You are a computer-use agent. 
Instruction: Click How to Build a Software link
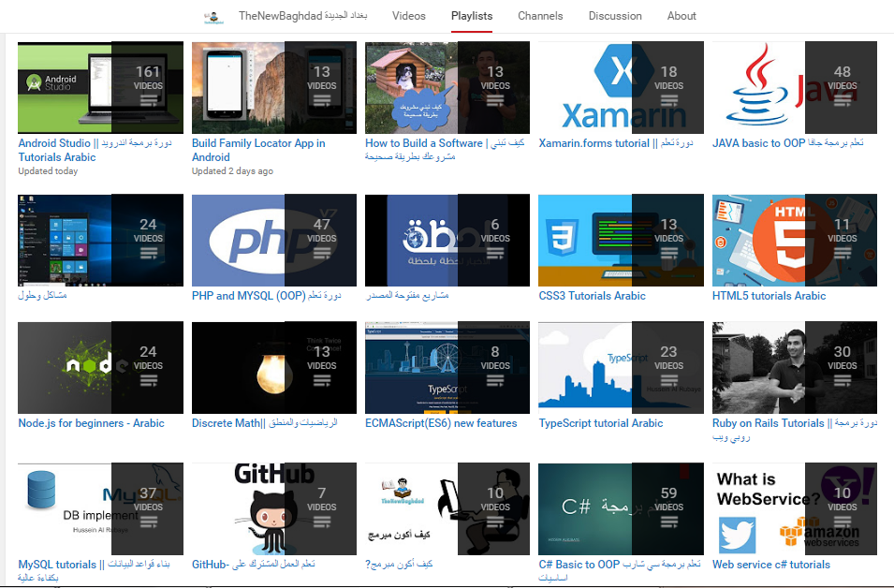445,150
